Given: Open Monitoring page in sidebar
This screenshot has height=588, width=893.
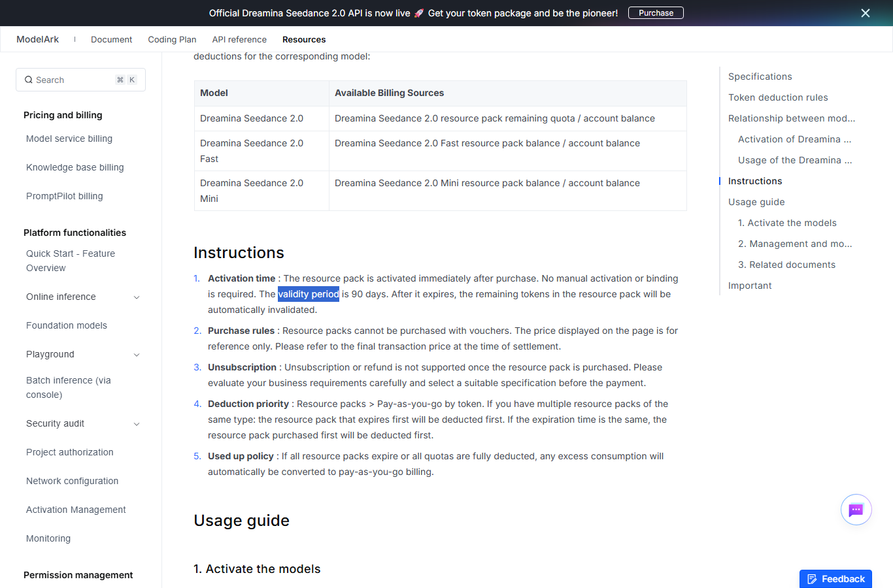Looking at the screenshot, I should (48, 538).
